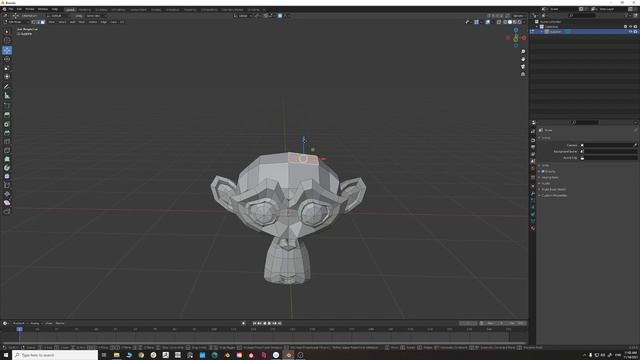Image resolution: width=640 pixels, height=360 pixels.
Task: Enable edge select mode
Action: point(38,22)
